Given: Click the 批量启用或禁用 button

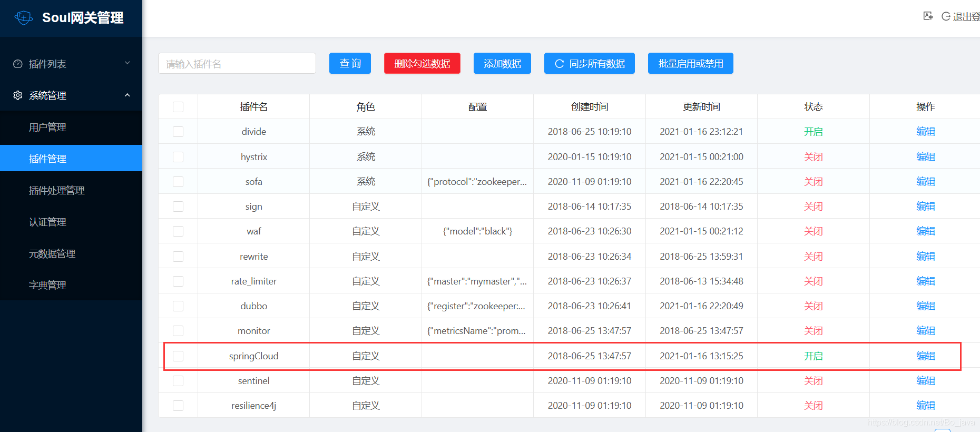Looking at the screenshot, I should pos(691,63).
